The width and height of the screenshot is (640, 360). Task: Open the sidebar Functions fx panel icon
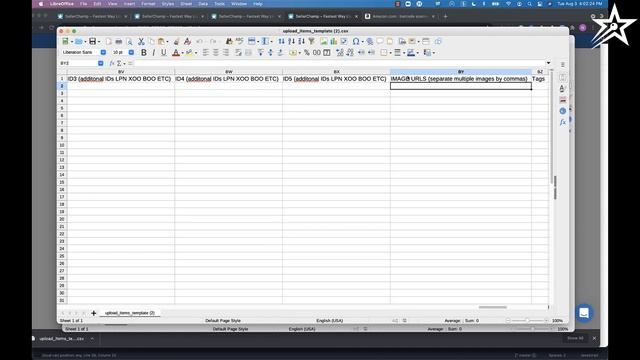tap(562, 122)
